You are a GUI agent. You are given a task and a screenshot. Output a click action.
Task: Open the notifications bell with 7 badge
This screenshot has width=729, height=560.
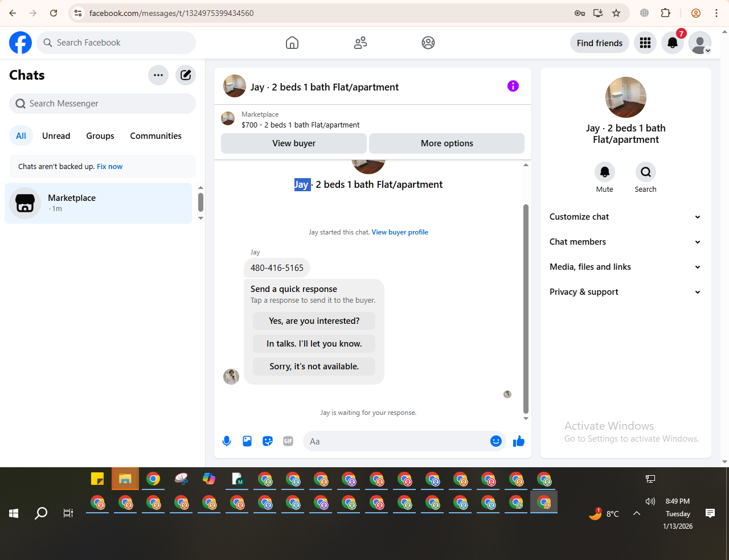click(x=673, y=43)
